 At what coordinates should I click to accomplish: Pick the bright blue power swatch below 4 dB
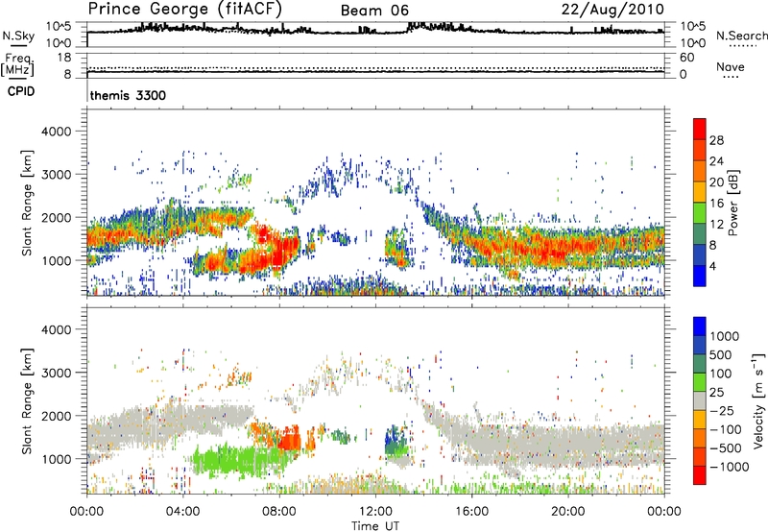(x=700, y=277)
